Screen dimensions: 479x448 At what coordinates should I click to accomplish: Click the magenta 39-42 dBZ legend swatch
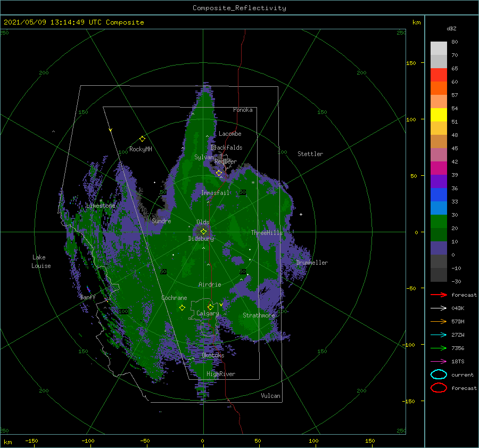439,168
